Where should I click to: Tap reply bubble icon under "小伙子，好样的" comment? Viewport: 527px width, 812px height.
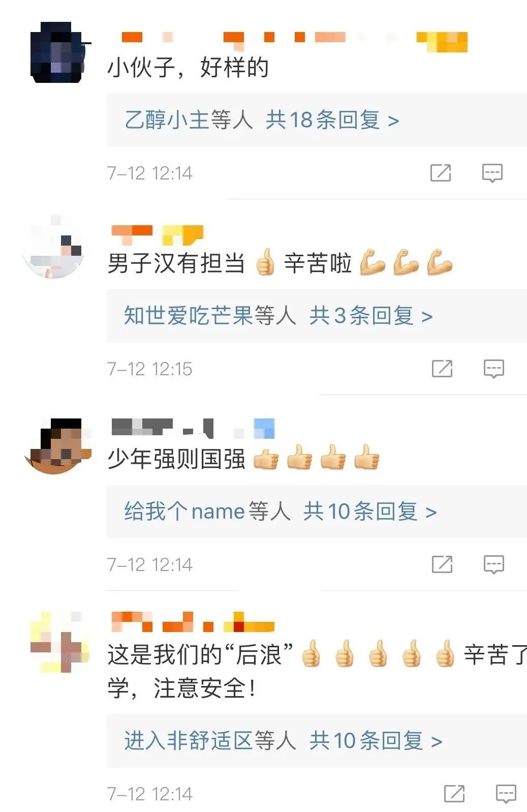[492, 173]
